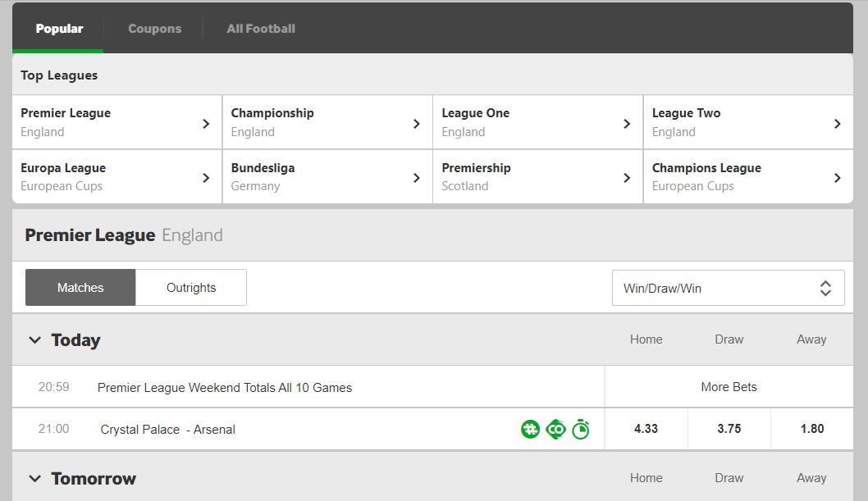The image size is (868, 501).
Task: Click the arrow on Champions League tile
Action: pos(837,177)
